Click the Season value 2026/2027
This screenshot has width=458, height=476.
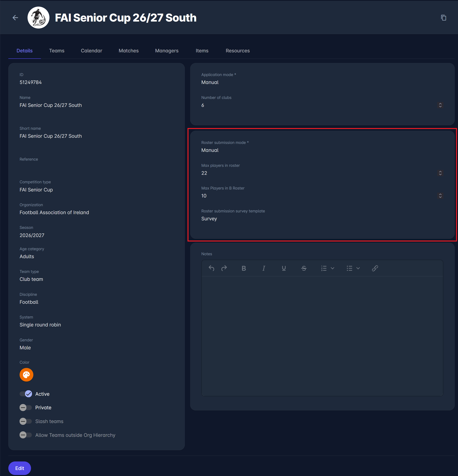(x=32, y=235)
